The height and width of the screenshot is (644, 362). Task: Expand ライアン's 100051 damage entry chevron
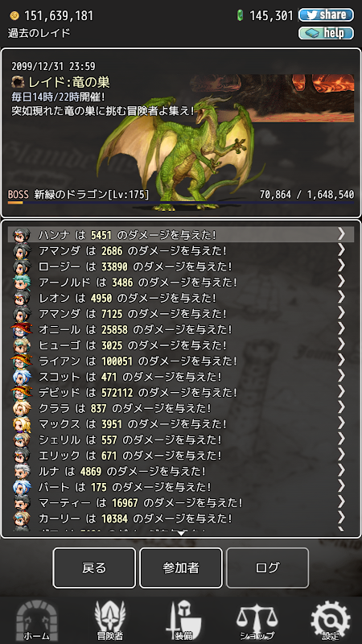coord(341,360)
